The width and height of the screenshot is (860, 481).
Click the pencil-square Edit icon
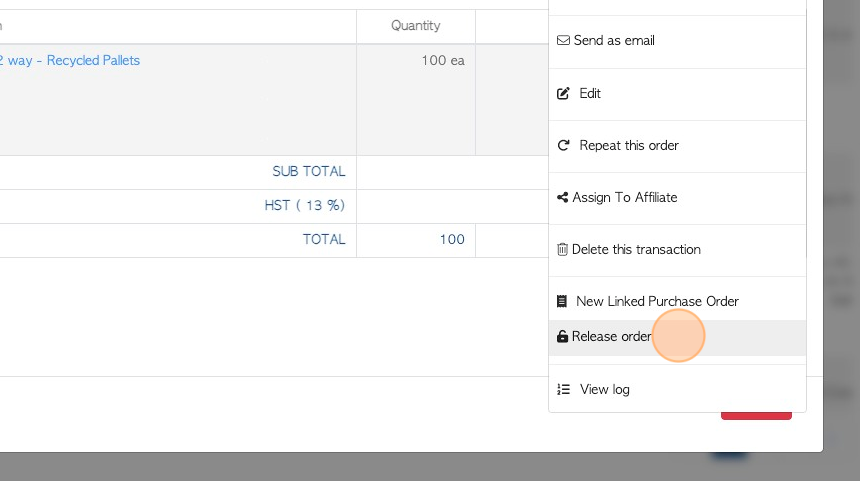tap(563, 93)
